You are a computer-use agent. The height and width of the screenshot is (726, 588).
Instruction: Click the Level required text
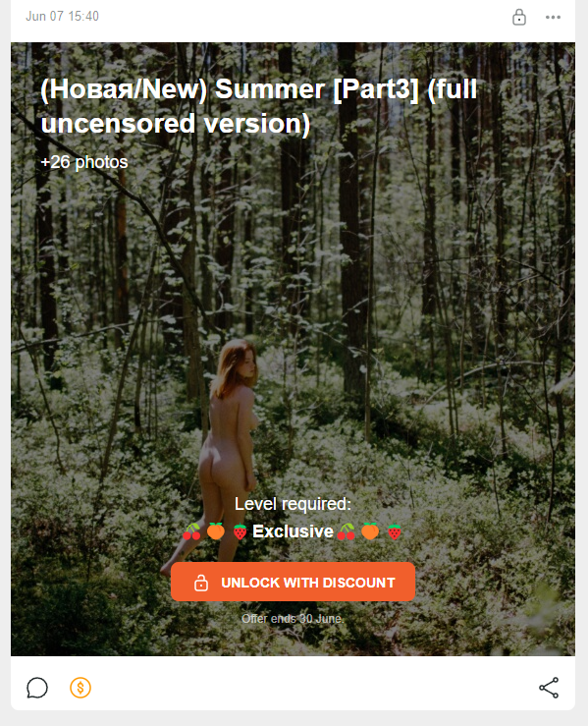click(x=293, y=504)
